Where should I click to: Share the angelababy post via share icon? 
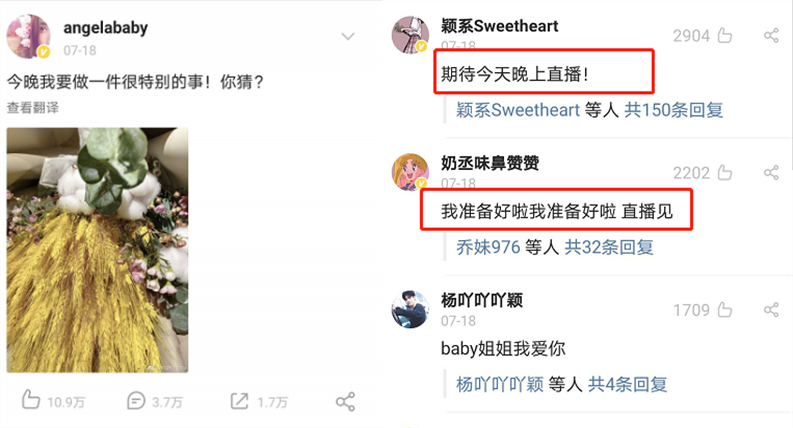click(x=345, y=401)
